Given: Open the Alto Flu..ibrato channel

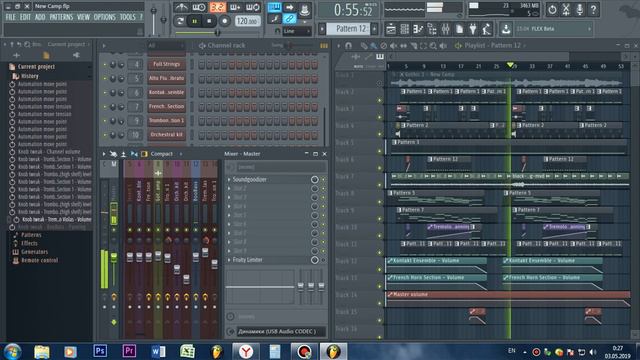Looking at the screenshot, I should click(x=166, y=78).
